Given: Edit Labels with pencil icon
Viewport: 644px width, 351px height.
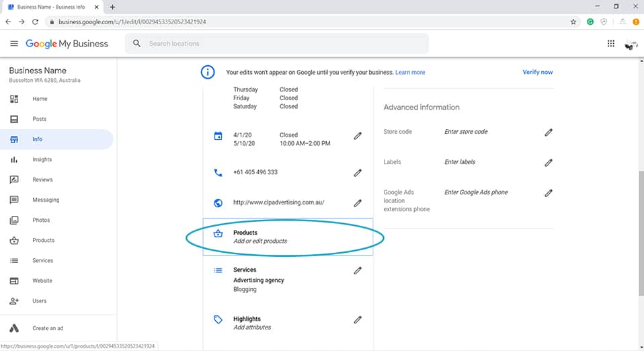Looking at the screenshot, I should click(549, 163).
